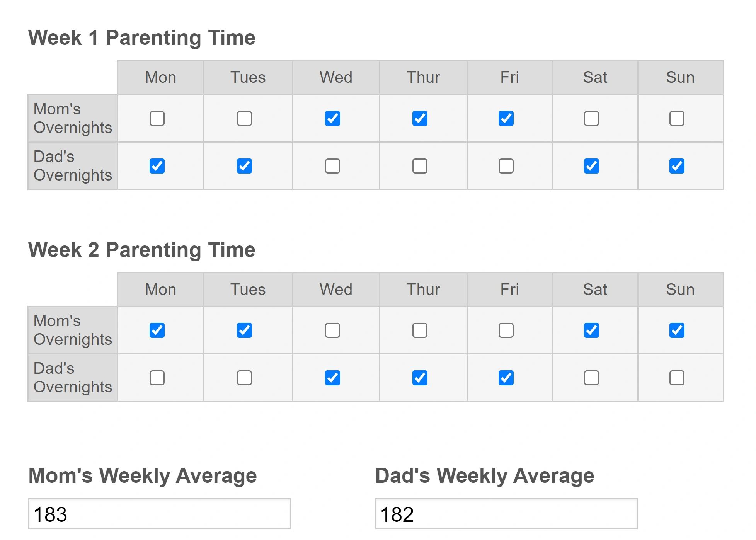The image size is (756, 540).
Task: Uncheck Mom's Friday overnight in Week 1
Action: pyautogui.click(x=506, y=119)
